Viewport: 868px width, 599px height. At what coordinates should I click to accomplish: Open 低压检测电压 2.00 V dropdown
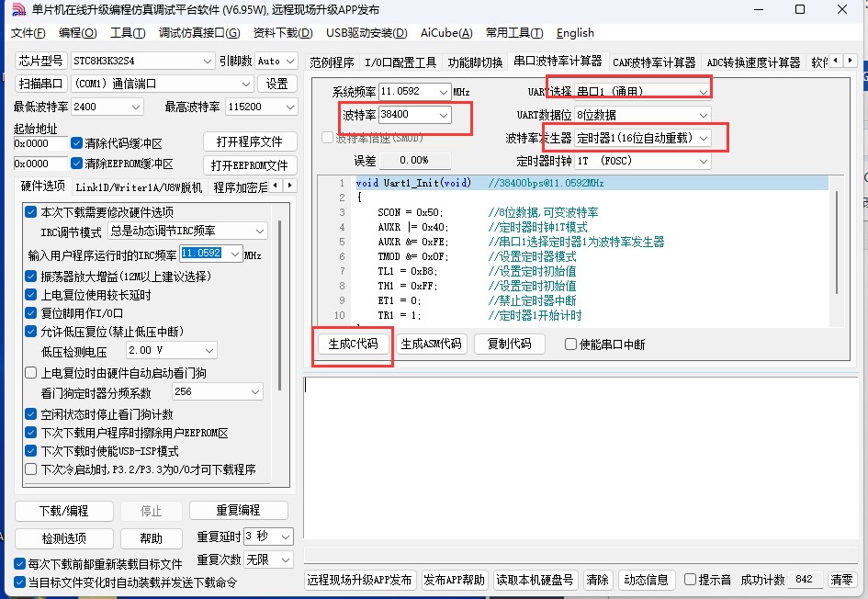pos(171,350)
